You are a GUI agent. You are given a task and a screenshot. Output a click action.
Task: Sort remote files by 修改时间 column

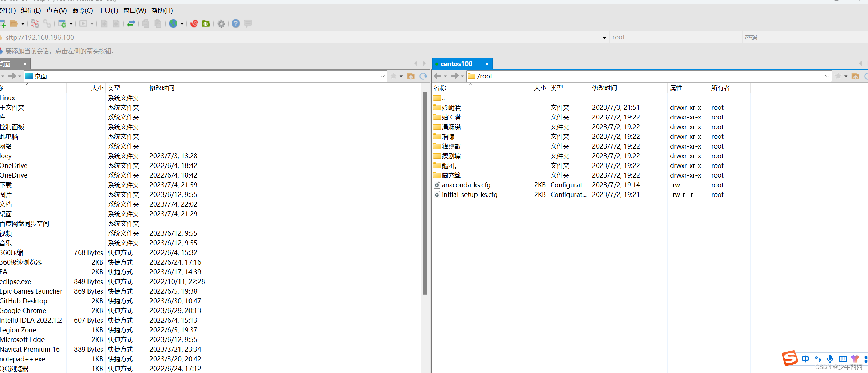[x=628, y=88]
